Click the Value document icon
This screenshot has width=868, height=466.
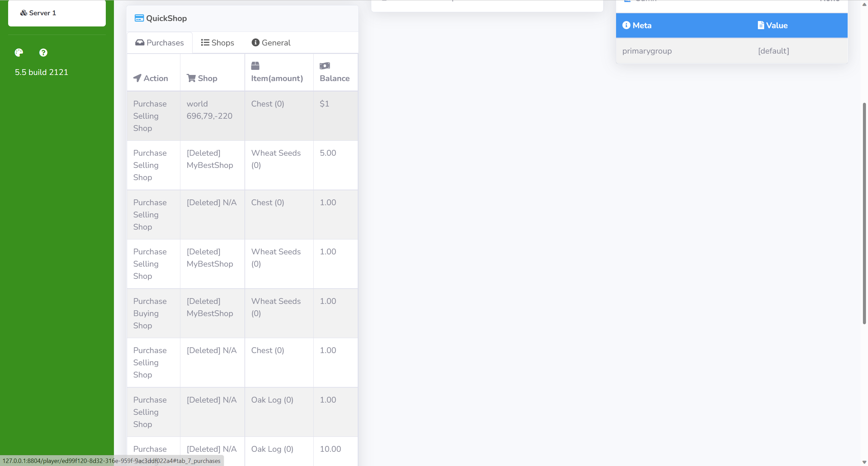point(761,25)
